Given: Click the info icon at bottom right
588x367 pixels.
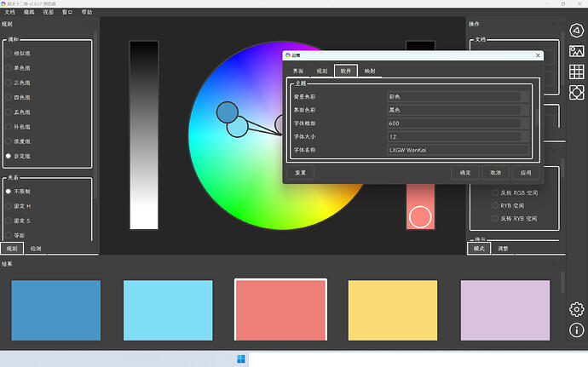Looking at the screenshot, I should [x=577, y=329].
